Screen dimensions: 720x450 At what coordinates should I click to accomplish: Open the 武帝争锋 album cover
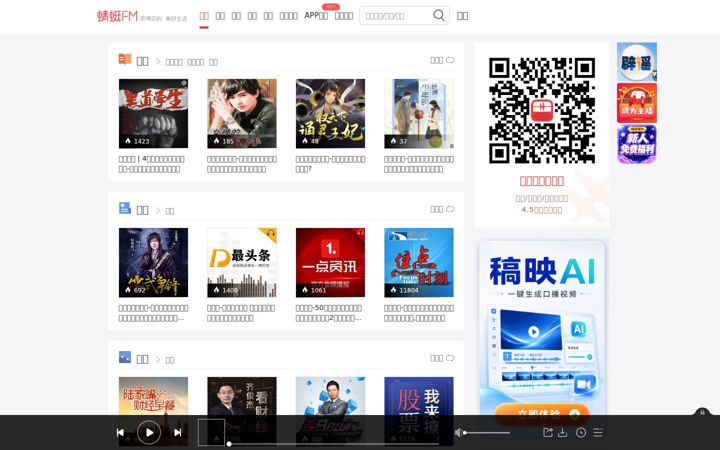(153, 262)
